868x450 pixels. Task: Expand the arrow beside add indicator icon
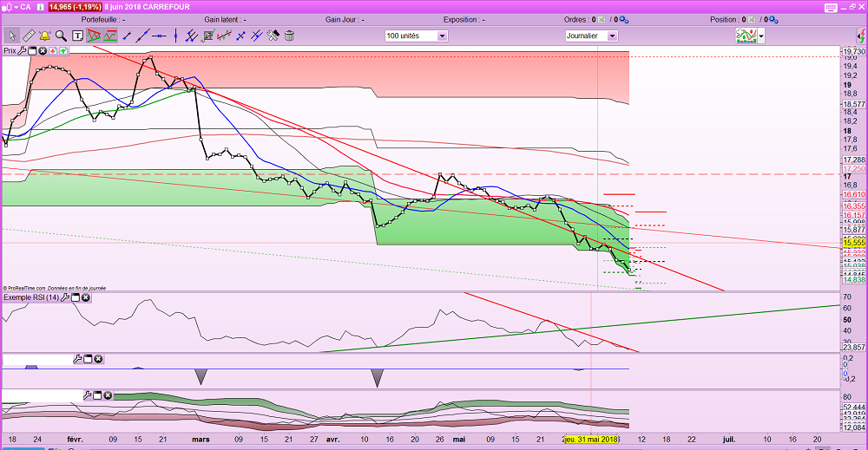(x=761, y=36)
